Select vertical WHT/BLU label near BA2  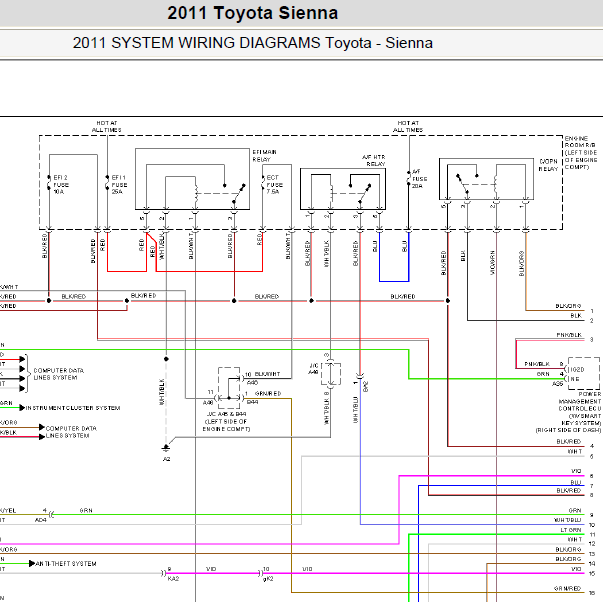[356, 410]
